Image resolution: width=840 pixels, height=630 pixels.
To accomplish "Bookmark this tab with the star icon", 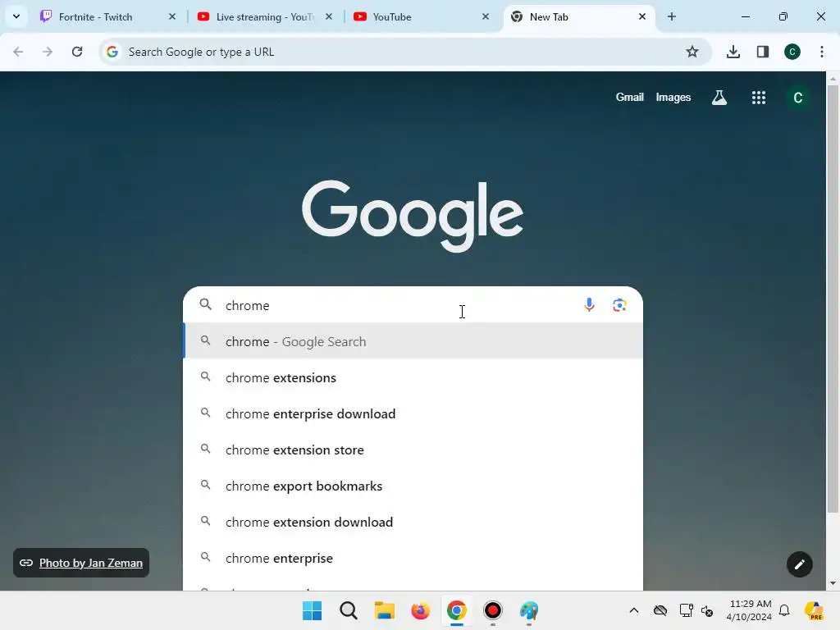I will [x=692, y=52].
